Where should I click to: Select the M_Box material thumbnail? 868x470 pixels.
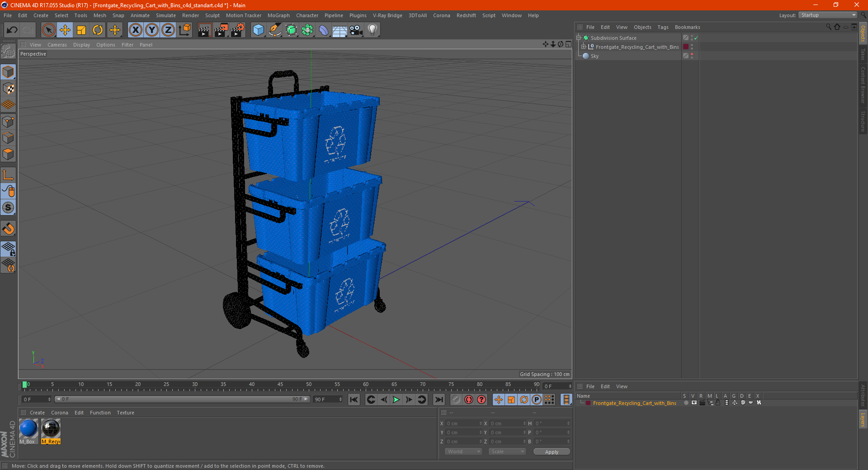pyautogui.click(x=28, y=428)
